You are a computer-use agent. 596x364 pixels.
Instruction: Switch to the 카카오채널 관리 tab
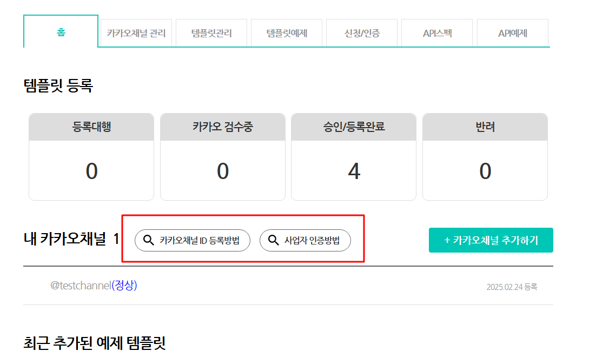tap(136, 34)
